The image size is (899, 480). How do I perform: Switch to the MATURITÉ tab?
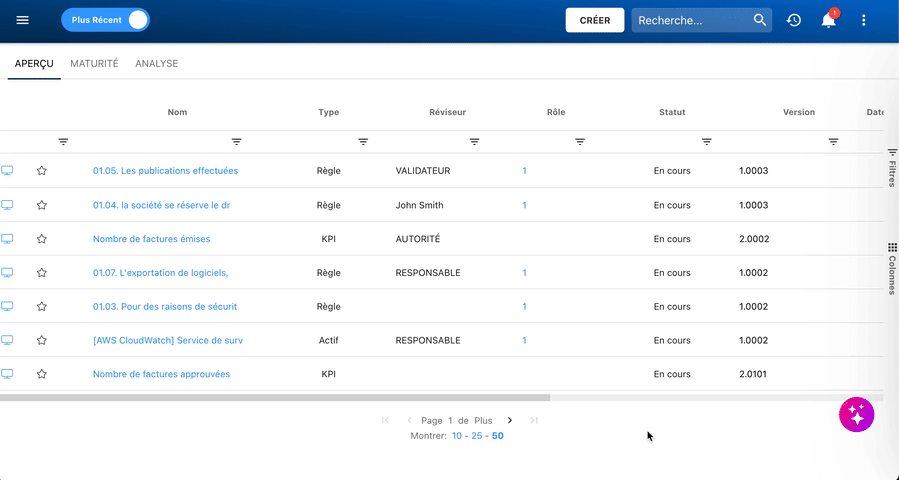94,64
